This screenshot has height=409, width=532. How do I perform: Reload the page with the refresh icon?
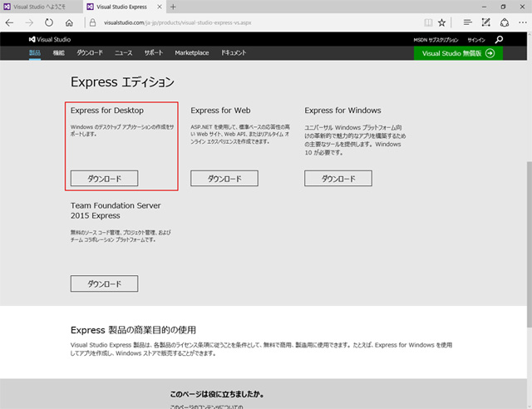(x=49, y=22)
